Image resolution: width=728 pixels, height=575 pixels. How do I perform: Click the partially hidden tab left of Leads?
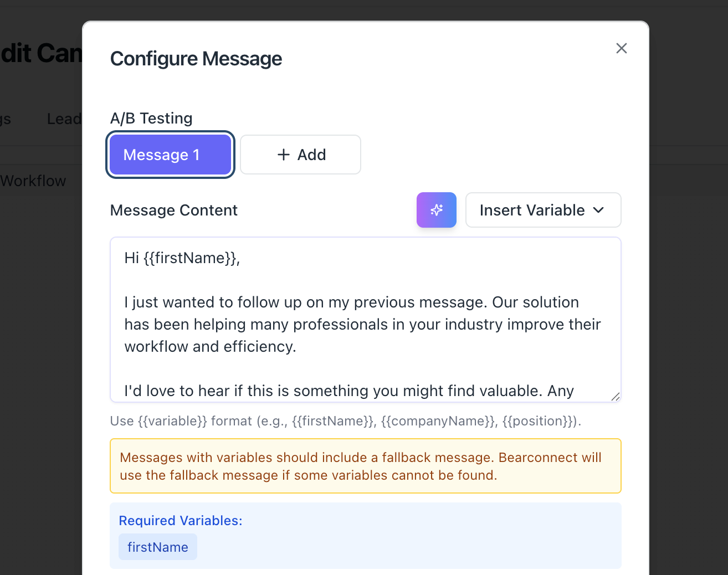(6, 119)
